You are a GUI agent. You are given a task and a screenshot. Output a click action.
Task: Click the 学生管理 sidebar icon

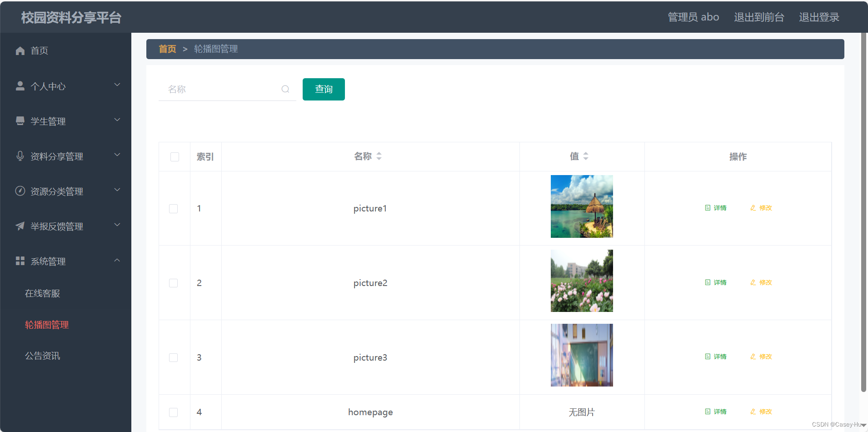tap(20, 121)
